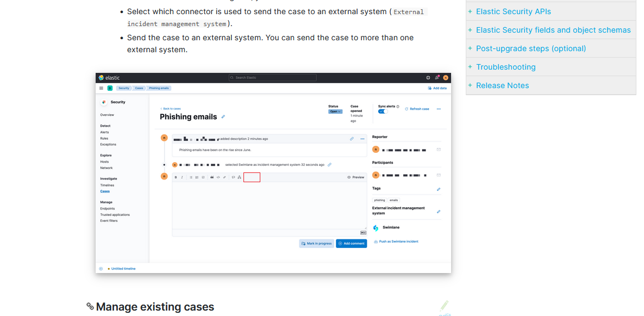The image size is (644, 316).
Task: Open Timelines in Security sidebar
Action: 107,185
